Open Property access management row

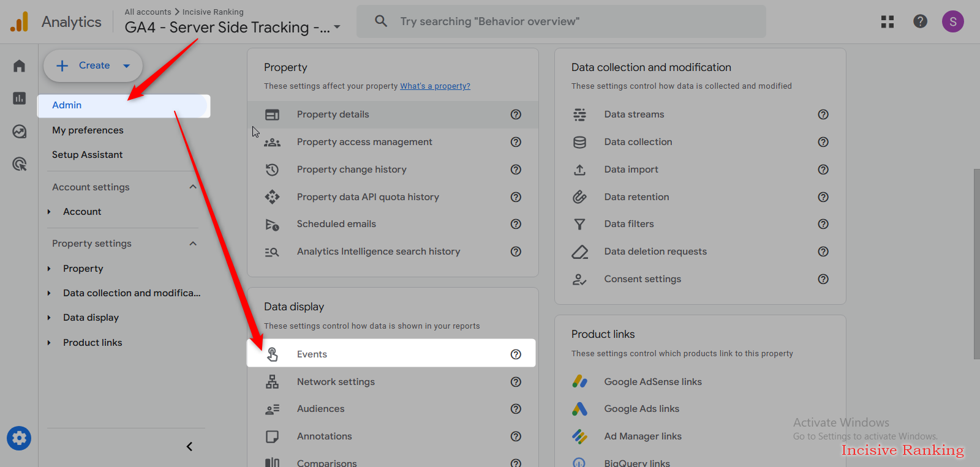tap(393, 142)
